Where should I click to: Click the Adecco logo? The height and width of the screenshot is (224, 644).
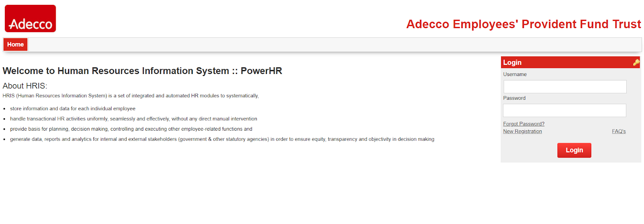tap(30, 18)
